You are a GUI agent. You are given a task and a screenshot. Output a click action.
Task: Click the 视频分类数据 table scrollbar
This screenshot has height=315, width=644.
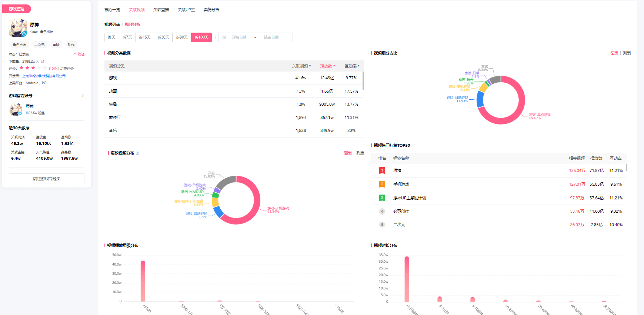(363, 81)
